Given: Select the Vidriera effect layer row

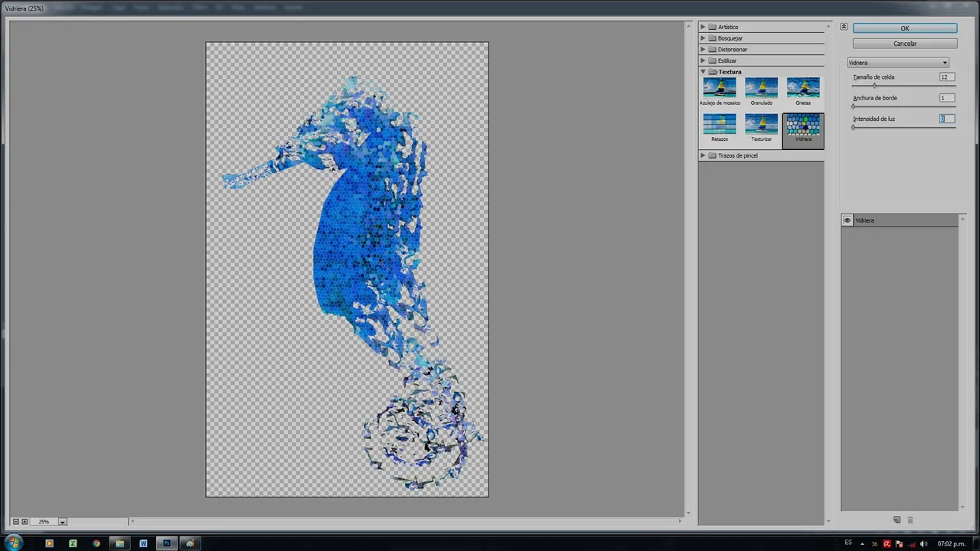Looking at the screenshot, I should [x=900, y=220].
